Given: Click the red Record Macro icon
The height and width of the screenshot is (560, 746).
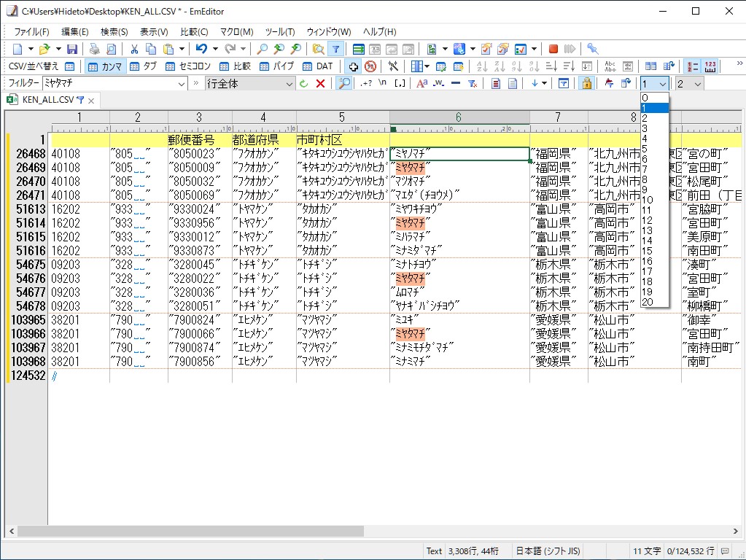Looking at the screenshot, I should tap(553, 49).
